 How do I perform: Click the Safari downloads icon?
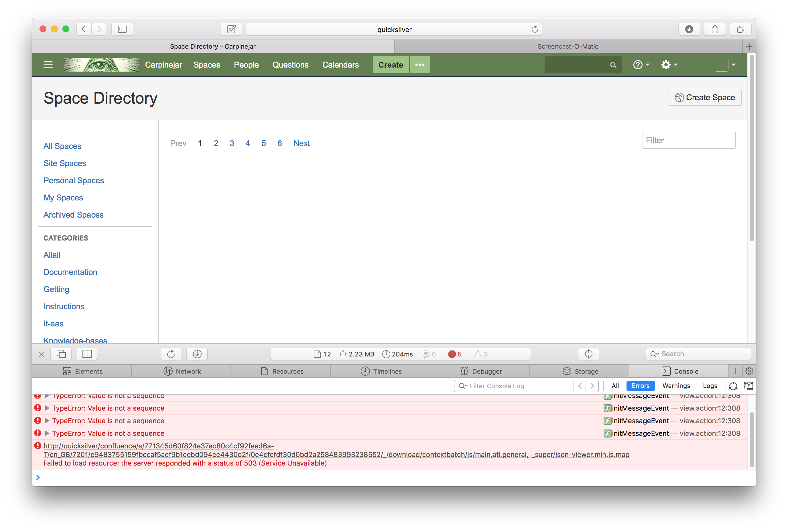pyautogui.click(x=689, y=29)
